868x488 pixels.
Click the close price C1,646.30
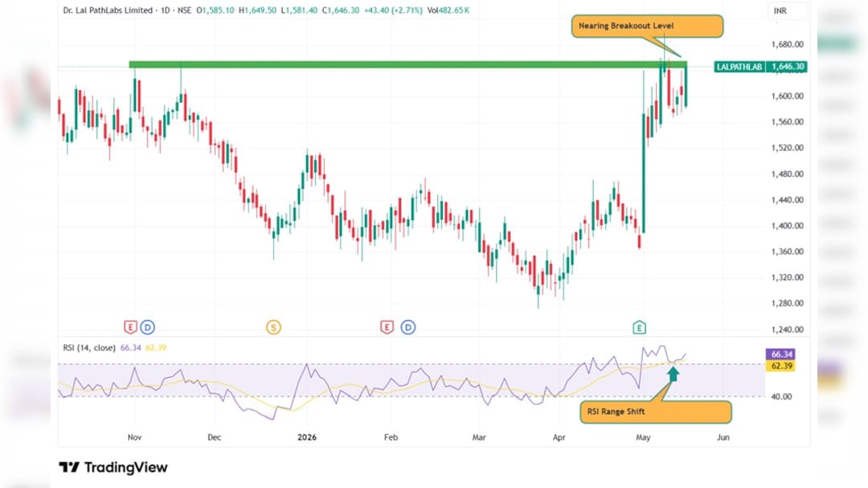pyautogui.click(x=341, y=10)
